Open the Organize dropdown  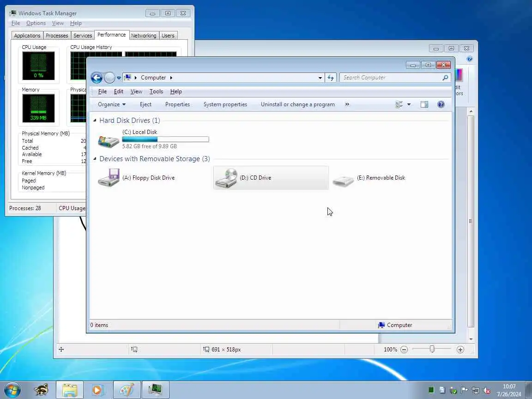112,104
